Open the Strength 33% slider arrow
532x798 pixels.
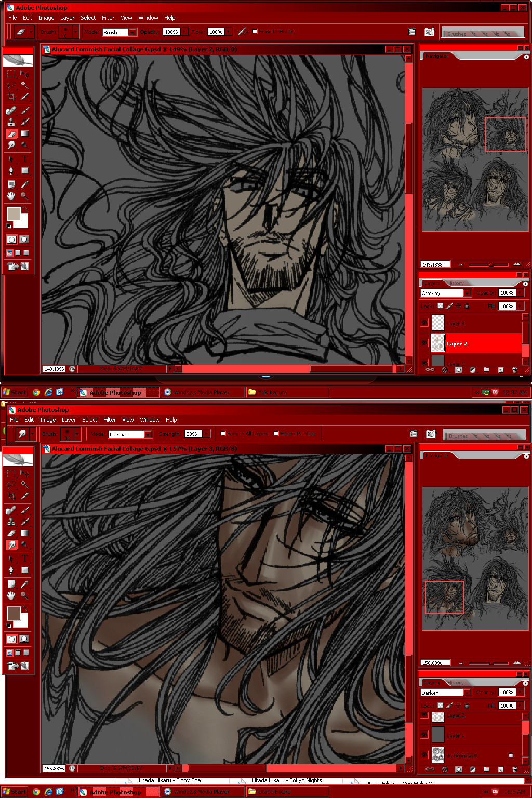tap(206, 434)
